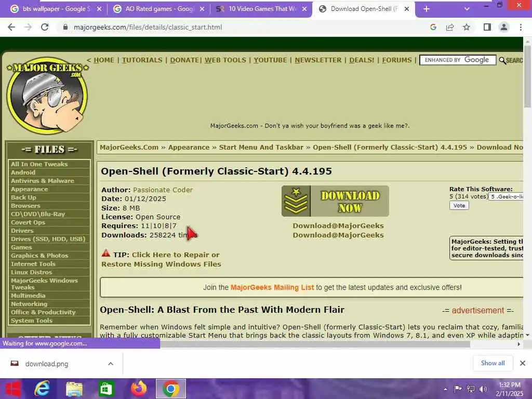Open the Browsers category
The height and width of the screenshot is (399, 532).
25,206
